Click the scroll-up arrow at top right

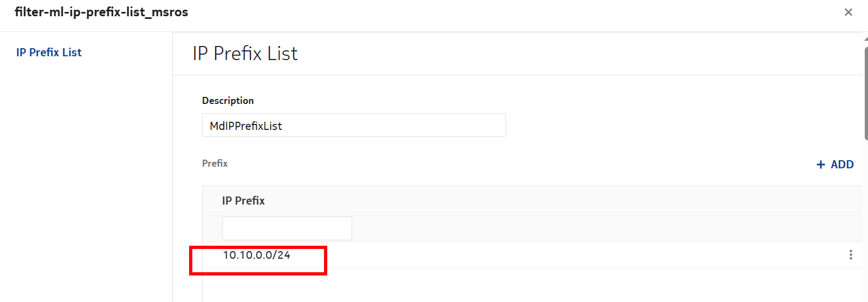[x=865, y=38]
